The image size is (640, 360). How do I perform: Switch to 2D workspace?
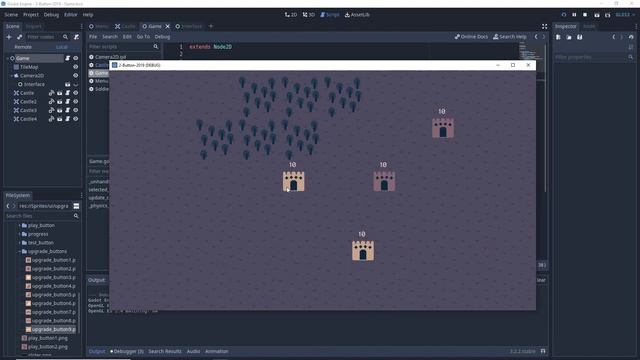291,15
